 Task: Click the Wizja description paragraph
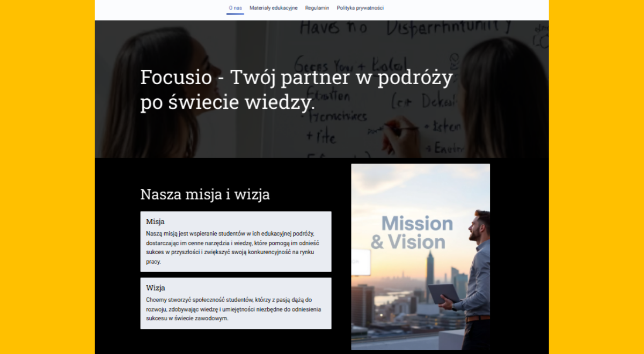pyautogui.click(x=233, y=309)
